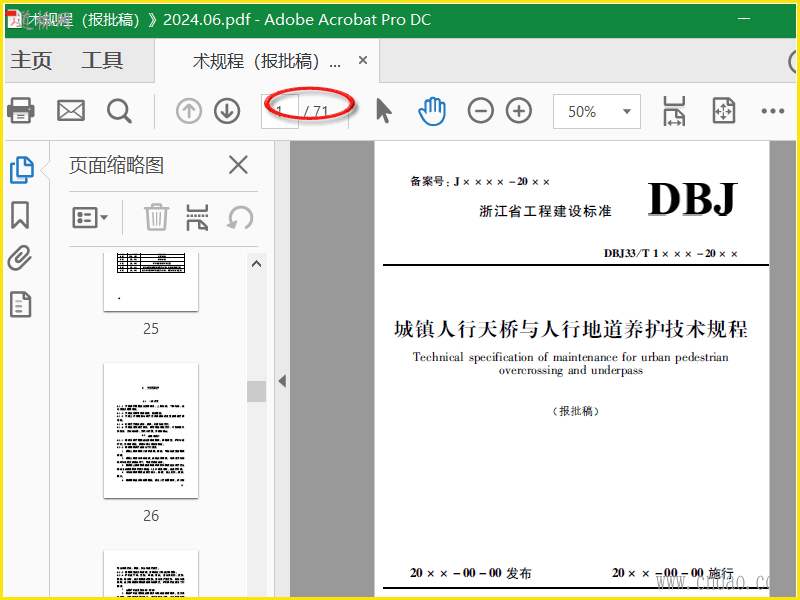The height and width of the screenshot is (600, 800).
Task: Click thumbnail scrollbar up arrow
Action: coord(256,264)
